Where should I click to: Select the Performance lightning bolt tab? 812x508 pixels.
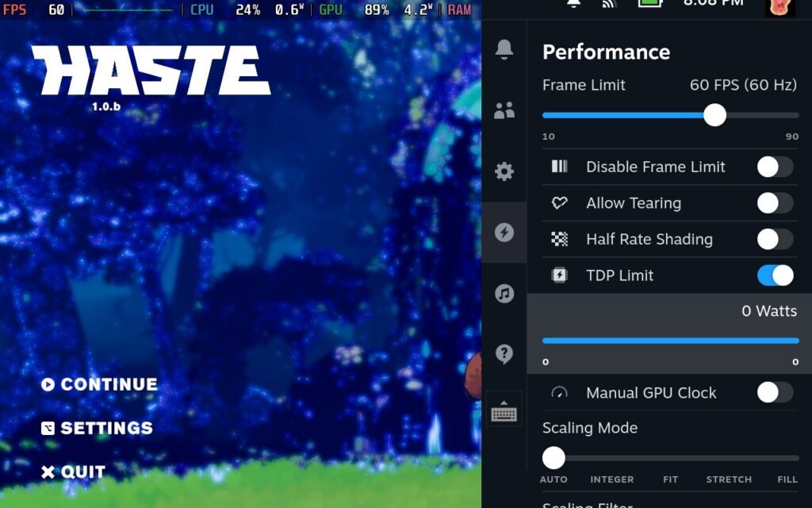tap(504, 233)
